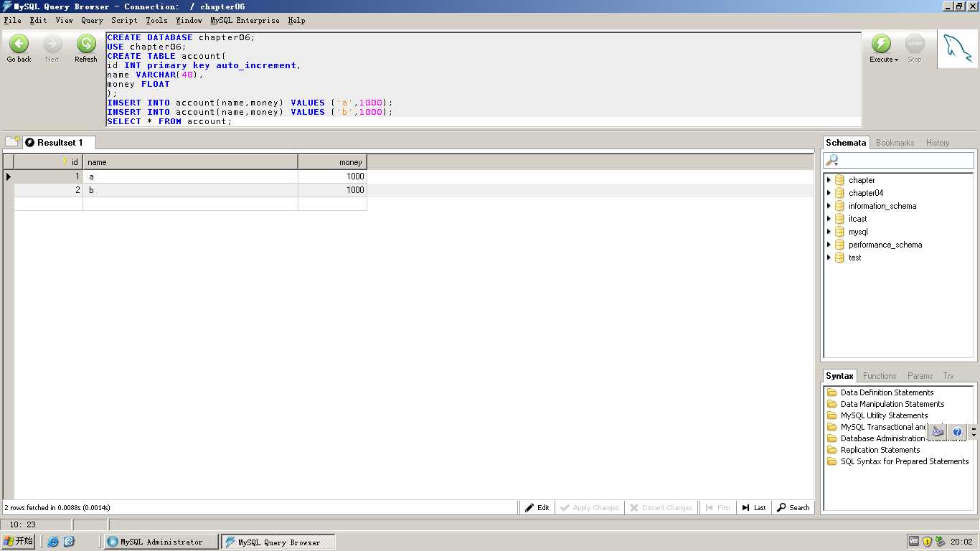Click the show-desktop quick launch icon
The image size is (980, 551).
tap(69, 542)
